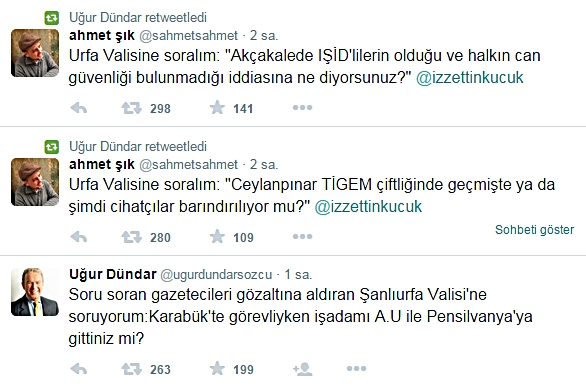Open @izzettinkucuk mention in second tweet
This screenshot has width=586, height=387.
[x=368, y=207]
